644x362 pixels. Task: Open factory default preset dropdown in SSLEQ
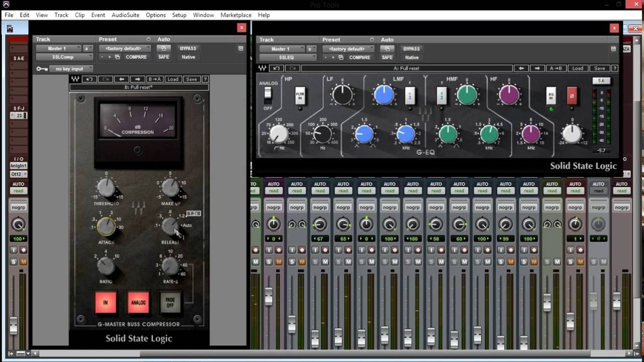click(349, 49)
